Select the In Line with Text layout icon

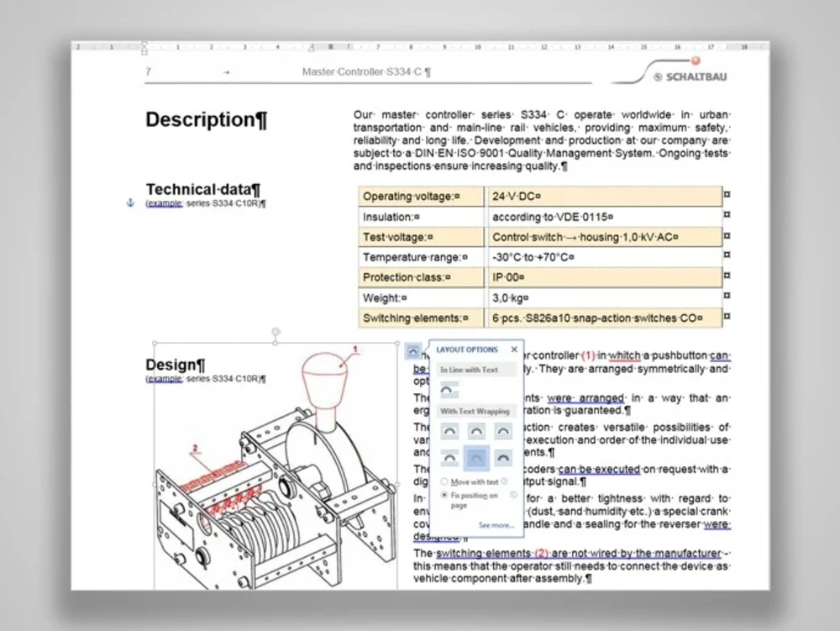(449, 391)
